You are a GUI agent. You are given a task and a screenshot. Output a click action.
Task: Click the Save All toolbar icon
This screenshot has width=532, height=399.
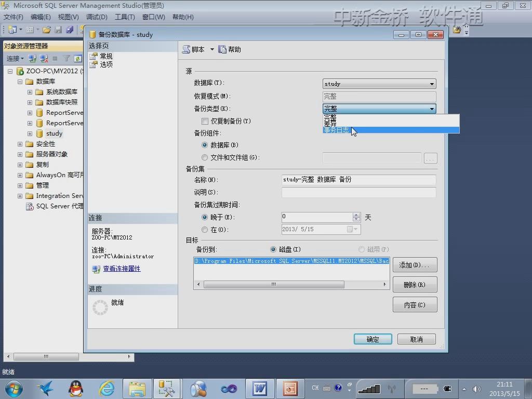[x=70, y=30]
